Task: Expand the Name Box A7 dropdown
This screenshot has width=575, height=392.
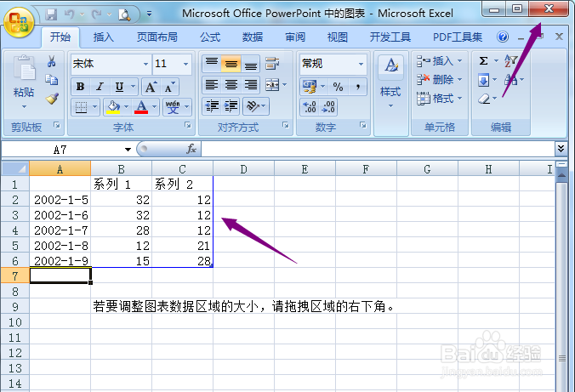Action: (x=128, y=150)
